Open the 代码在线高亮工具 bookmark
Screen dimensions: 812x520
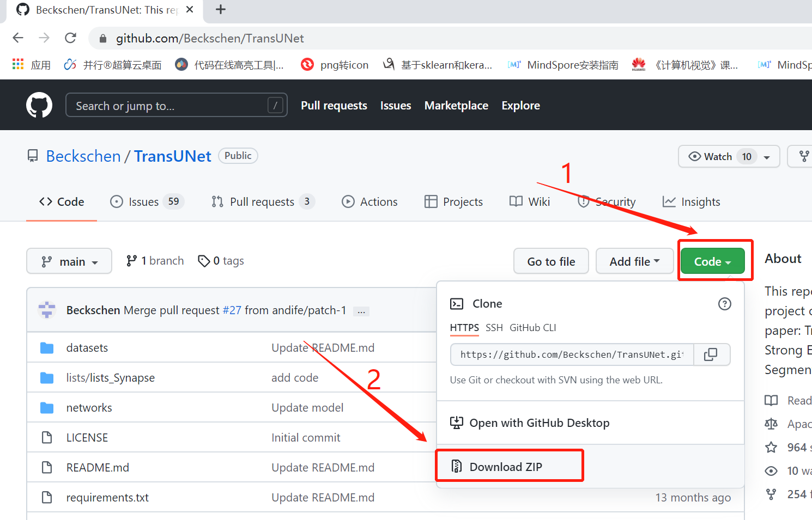(x=229, y=65)
